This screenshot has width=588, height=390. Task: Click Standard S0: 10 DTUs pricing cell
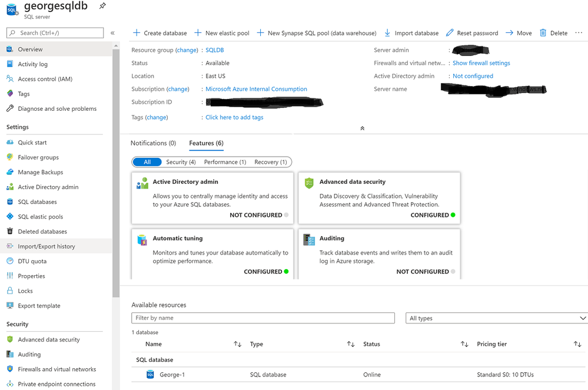[505, 375]
